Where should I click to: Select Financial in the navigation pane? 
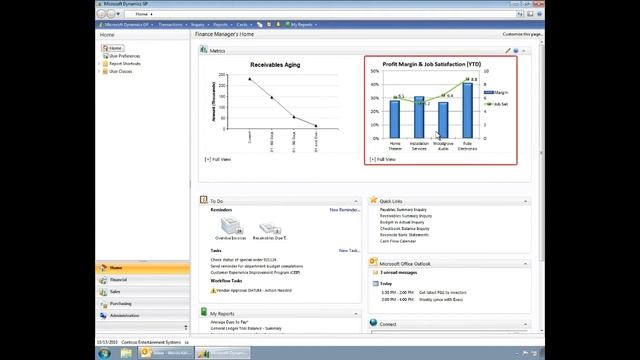143,280
